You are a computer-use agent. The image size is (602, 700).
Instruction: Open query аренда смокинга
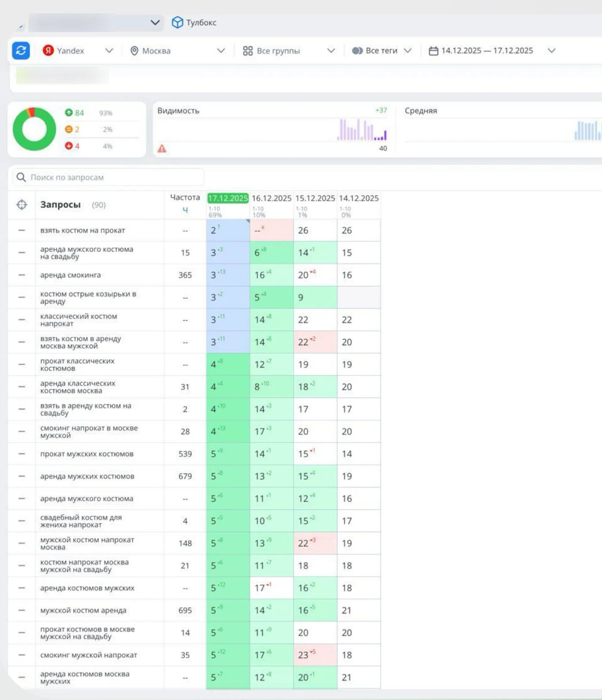[x=71, y=275]
